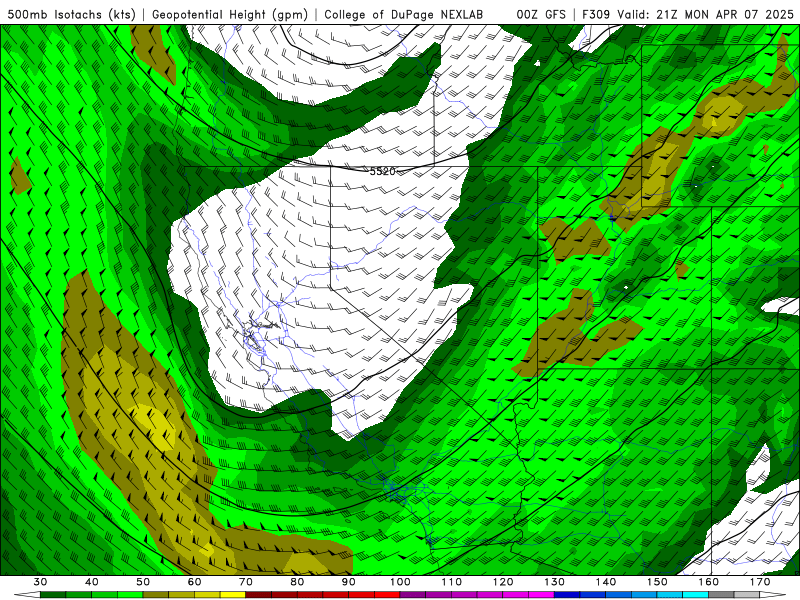Image resolution: width=800 pixels, height=600 pixels.
Task: Click the "110" legend value
Action: coord(452,582)
